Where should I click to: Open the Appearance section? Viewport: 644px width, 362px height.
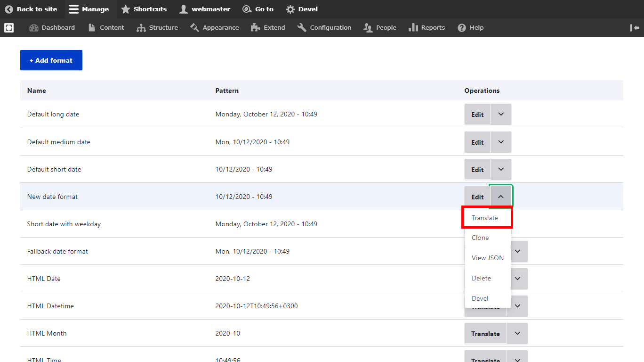pos(215,28)
